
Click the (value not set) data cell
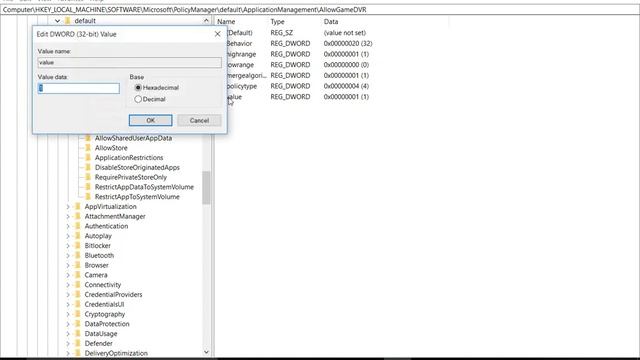click(x=345, y=33)
